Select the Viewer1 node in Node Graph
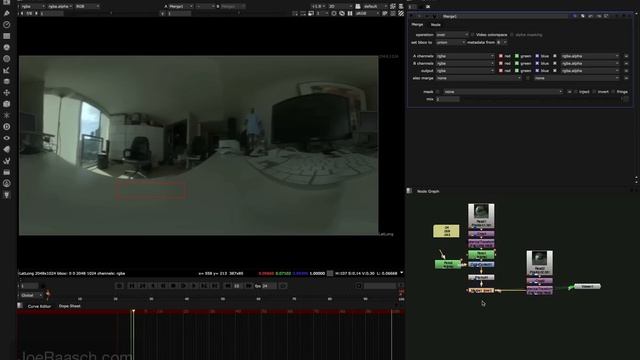Viewport: 640px width, 360px height. click(587, 287)
